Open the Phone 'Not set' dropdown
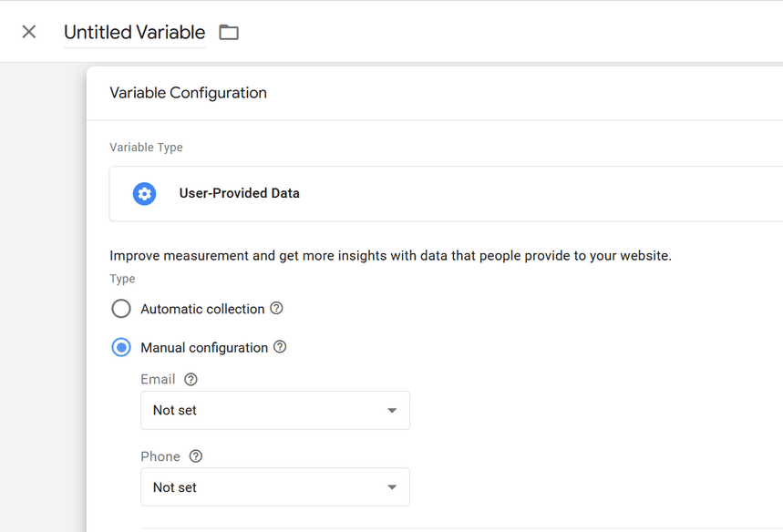 tap(264, 487)
